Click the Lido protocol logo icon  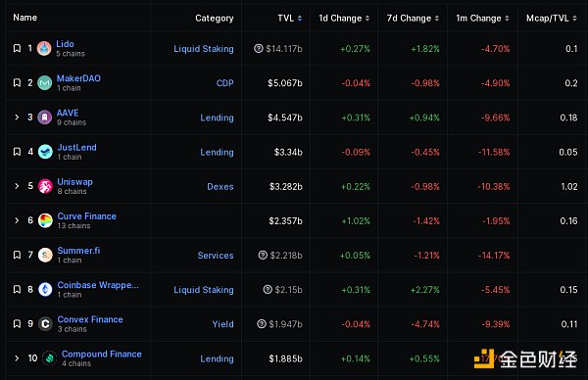point(44,48)
